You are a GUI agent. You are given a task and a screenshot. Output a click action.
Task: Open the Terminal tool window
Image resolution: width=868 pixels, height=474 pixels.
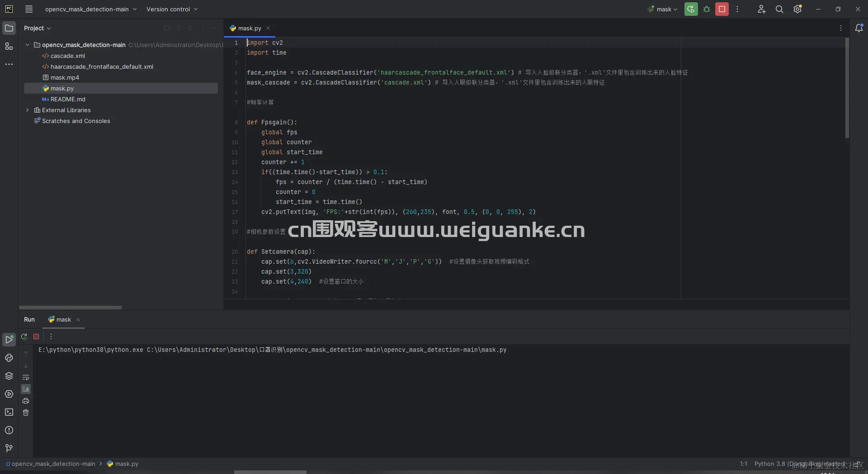pos(9,412)
